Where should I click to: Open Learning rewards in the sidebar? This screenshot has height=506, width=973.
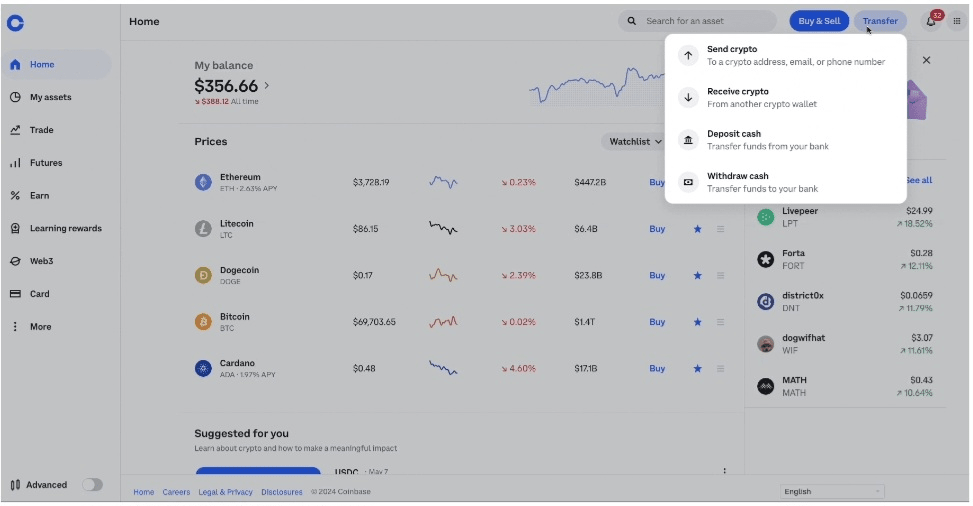click(65, 228)
